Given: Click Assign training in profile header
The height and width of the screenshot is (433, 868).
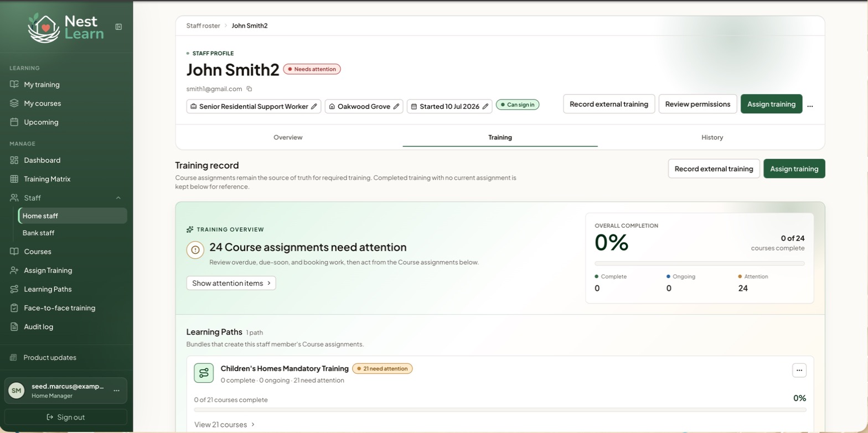Looking at the screenshot, I should 771,104.
